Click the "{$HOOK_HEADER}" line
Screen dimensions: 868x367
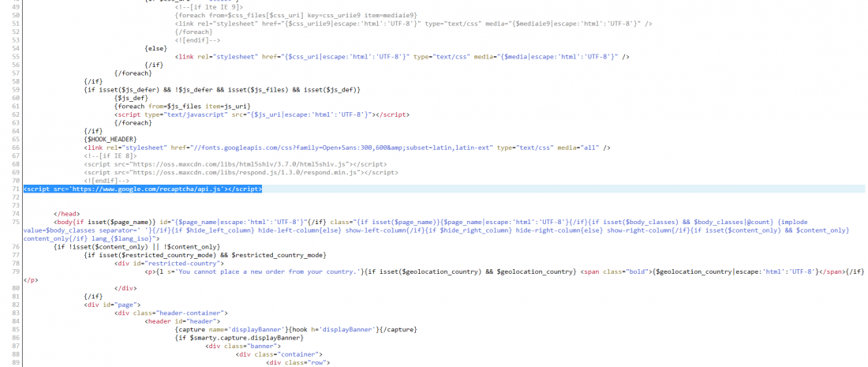110,138
